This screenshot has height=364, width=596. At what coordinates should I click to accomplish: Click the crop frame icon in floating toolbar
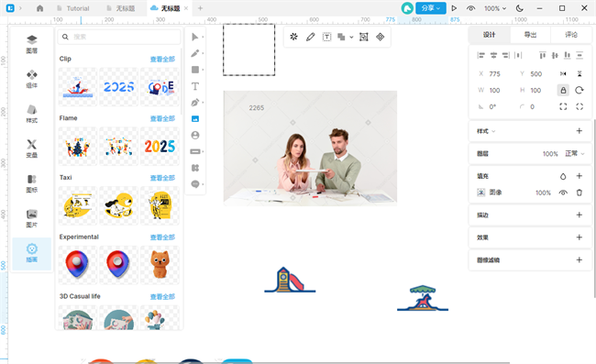click(364, 37)
